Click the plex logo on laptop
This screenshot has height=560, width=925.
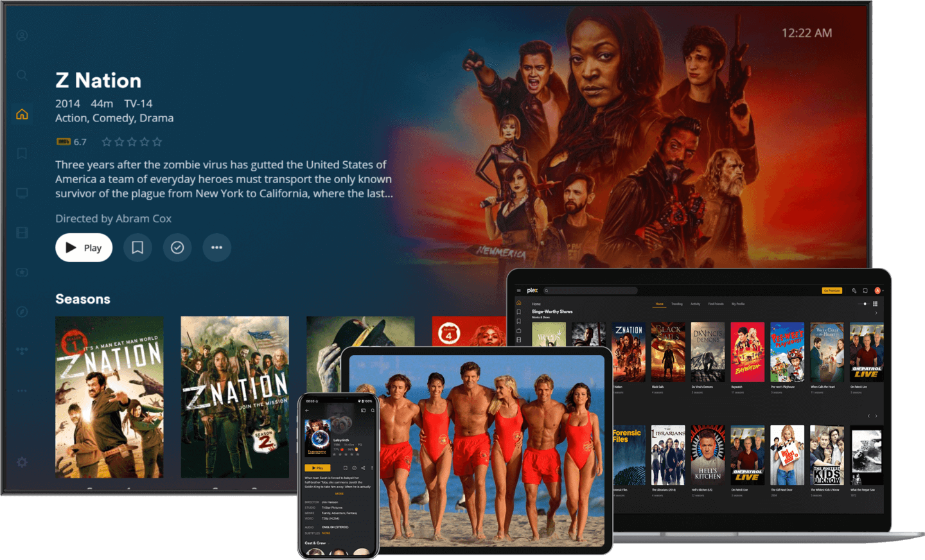pyautogui.click(x=533, y=290)
